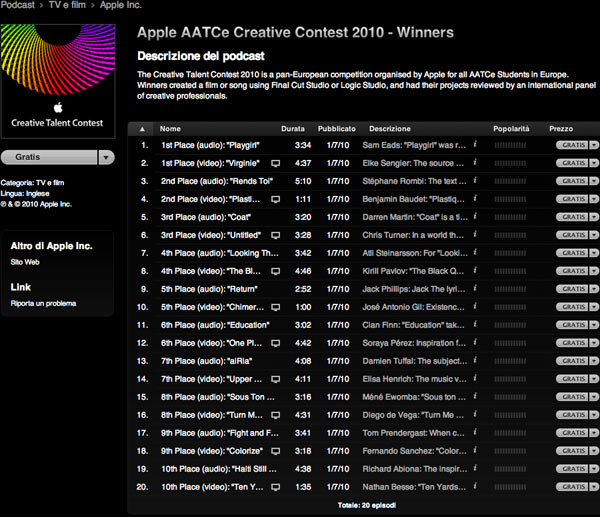Expand price arrow on Return row

click(x=593, y=289)
